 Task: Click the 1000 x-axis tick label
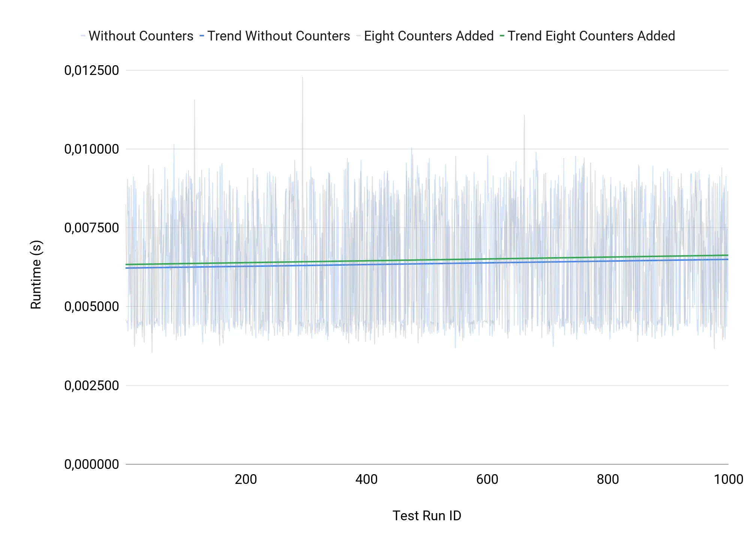click(x=728, y=479)
